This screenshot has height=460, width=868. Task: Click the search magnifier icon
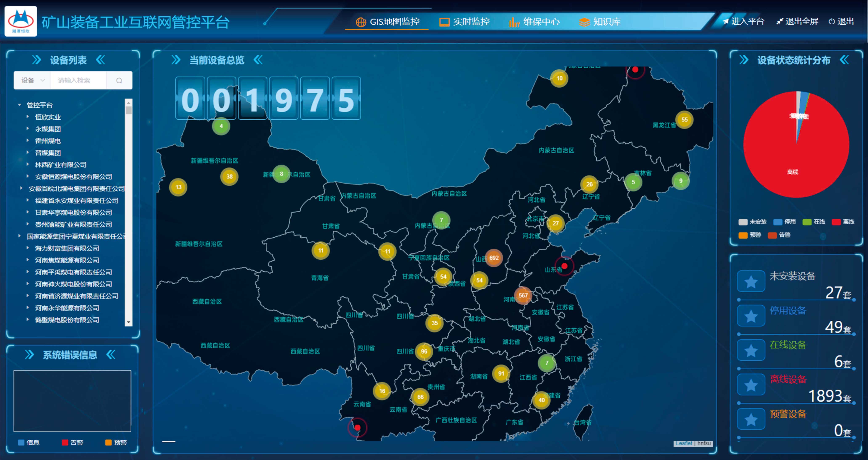tap(119, 81)
